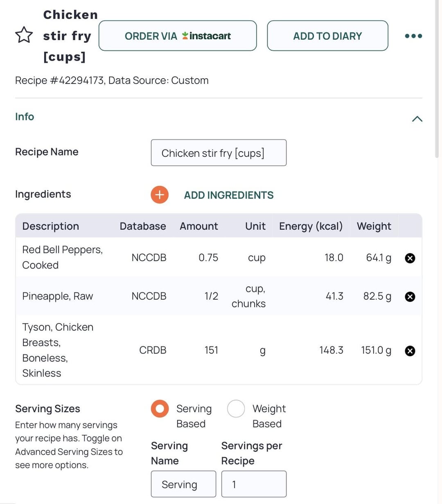Image resolution: width=442 pixels, height=504 pixels.
Task: Remove Red Bell Peppers ingredient row
Action: pyautogui.click(x=410, y=258)
